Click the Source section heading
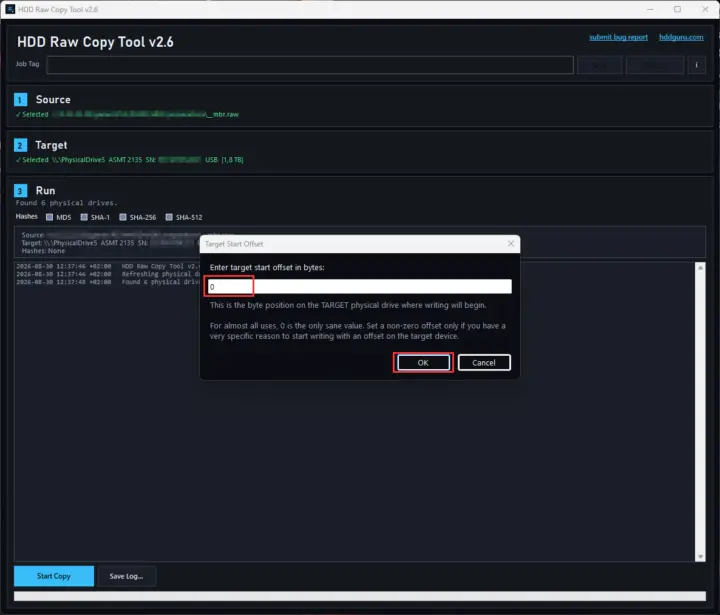This screenshot has height=615, width=720. point(53,100)
